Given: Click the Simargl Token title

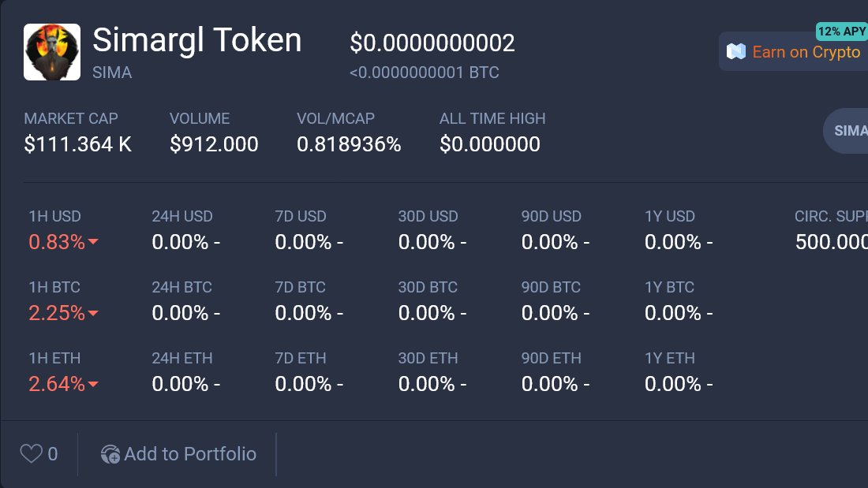Looking at the screenshot, I should coord(197,40).
